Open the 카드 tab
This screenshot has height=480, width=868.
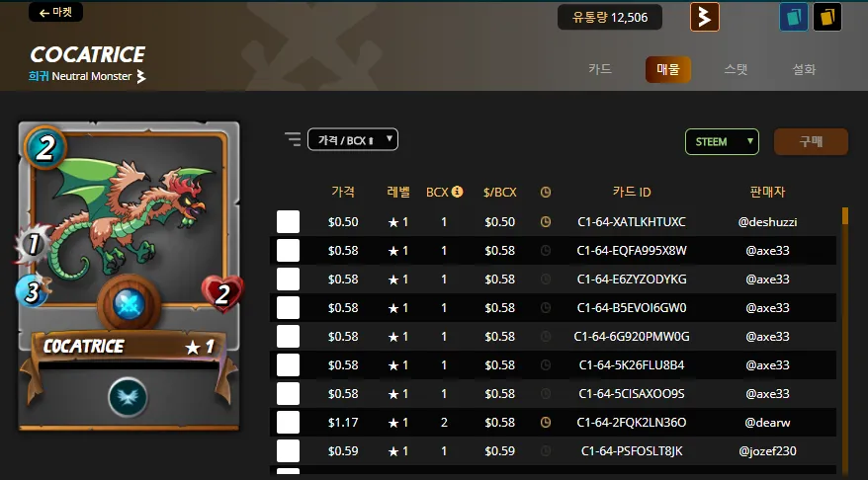pos(600,69)
